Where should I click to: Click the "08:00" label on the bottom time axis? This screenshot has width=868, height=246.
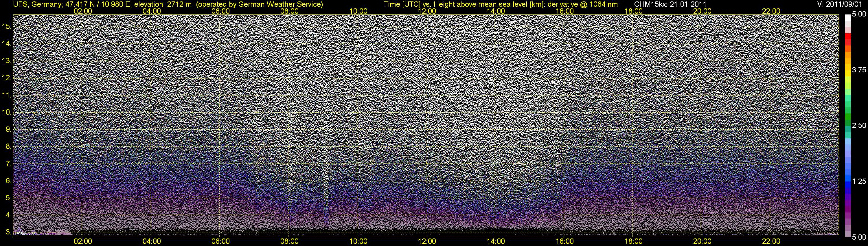(x=289, y=241)
